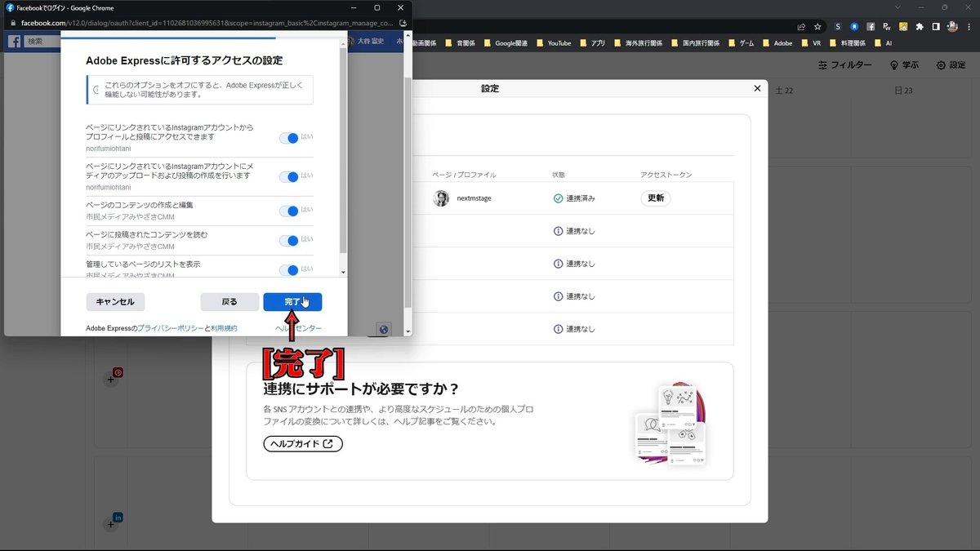Click the nextmstage profile name
The image size is (980, 551).
pyautogui.click(x=474, y=198)
